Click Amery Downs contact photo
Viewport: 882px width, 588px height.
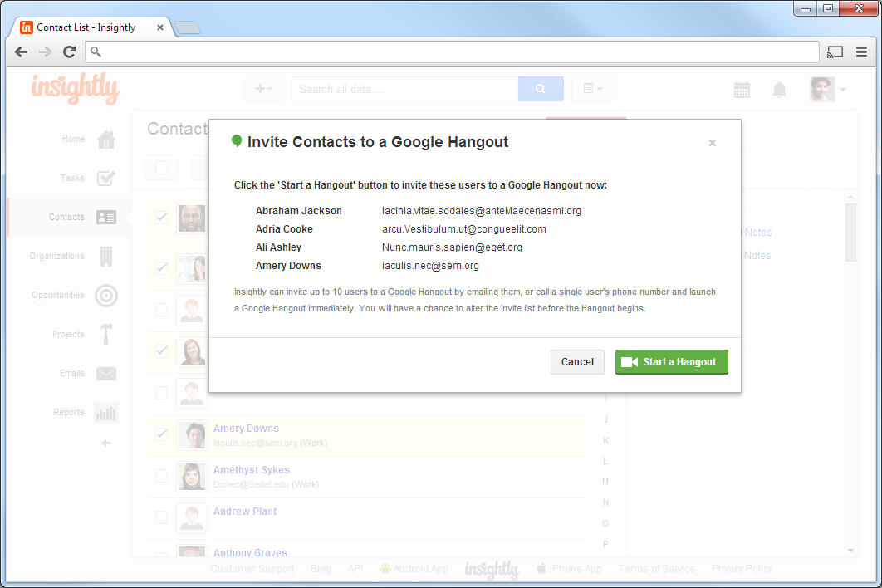(192, 435)
